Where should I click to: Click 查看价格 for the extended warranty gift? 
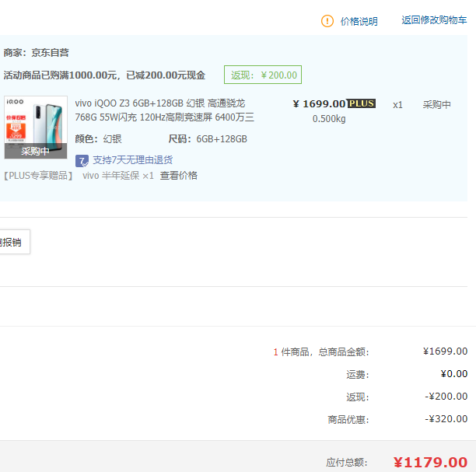click(x=179, y=176)
